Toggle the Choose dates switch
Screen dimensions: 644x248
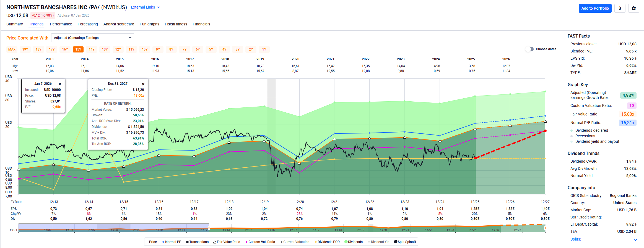[529, 49]
